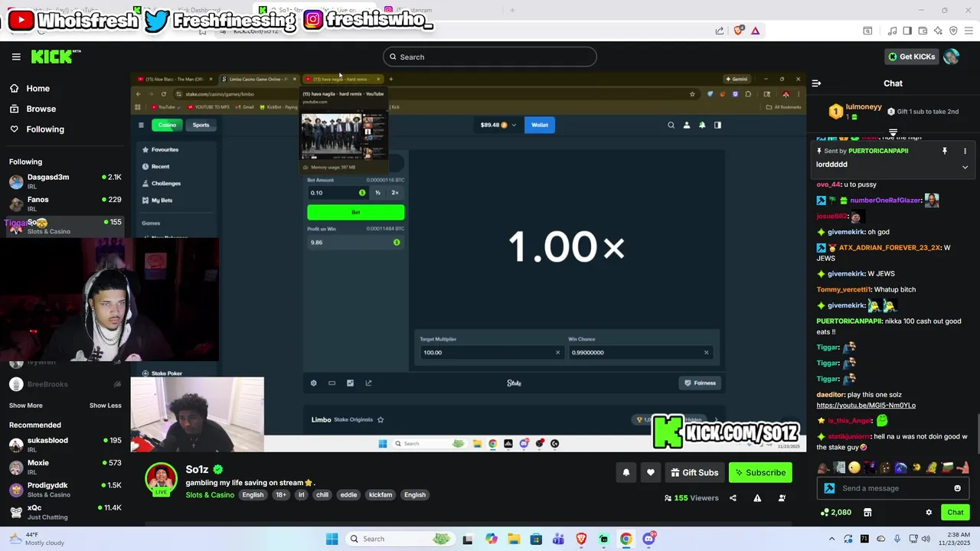Click the Kick search box

coord(490,57)
